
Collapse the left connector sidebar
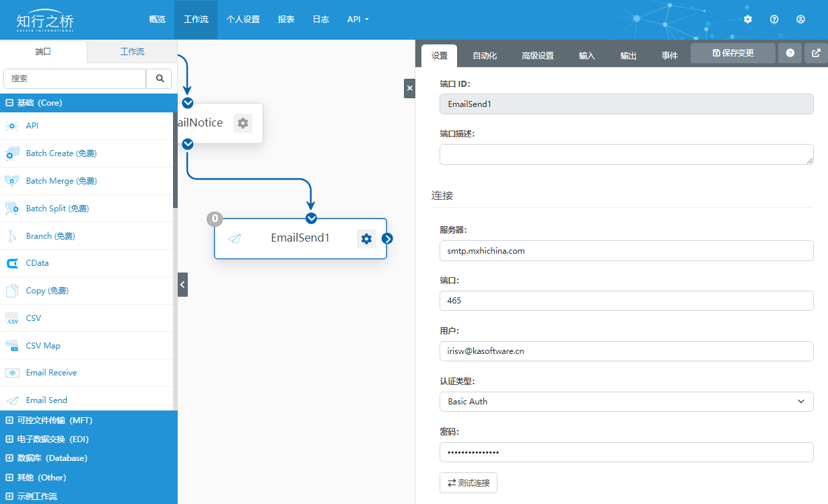tap(182, 285)
